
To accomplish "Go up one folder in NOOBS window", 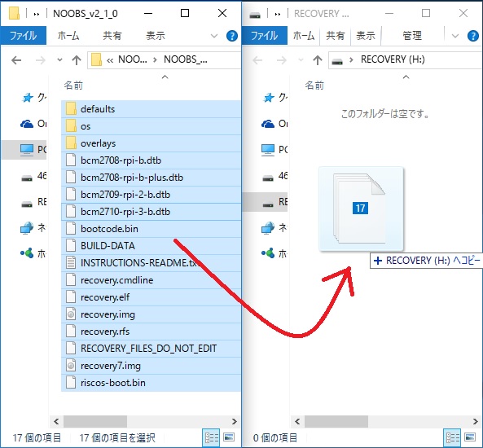I will (x=77, y=60).
